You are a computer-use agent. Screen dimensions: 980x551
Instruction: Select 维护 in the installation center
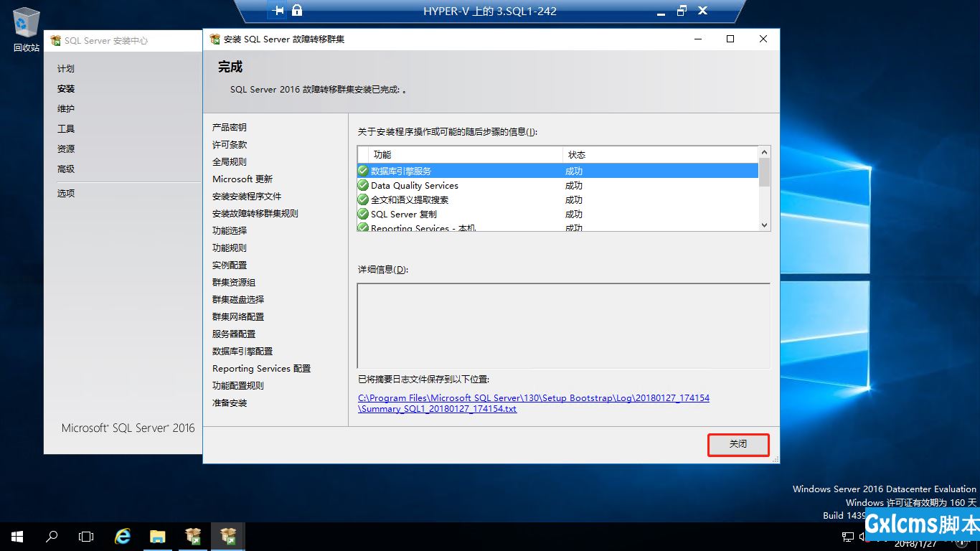(66, 109)
